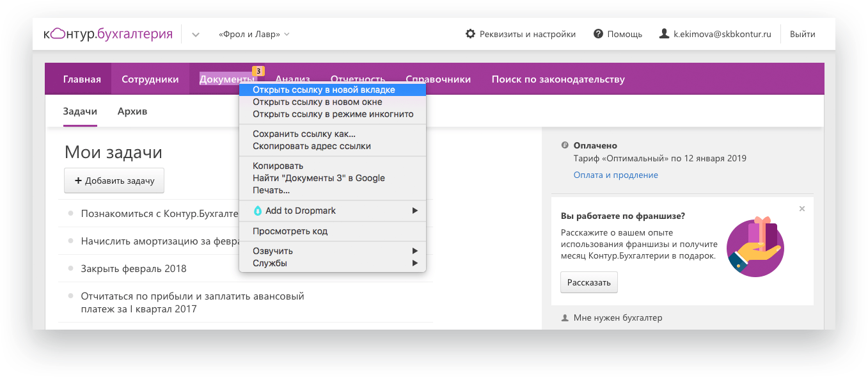
Task: Open k.ekimova@skbkontur.ru account link
Action: 722,34
